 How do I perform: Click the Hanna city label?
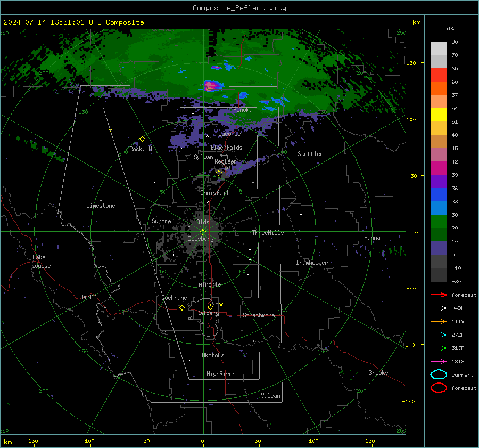pos(372,238)
